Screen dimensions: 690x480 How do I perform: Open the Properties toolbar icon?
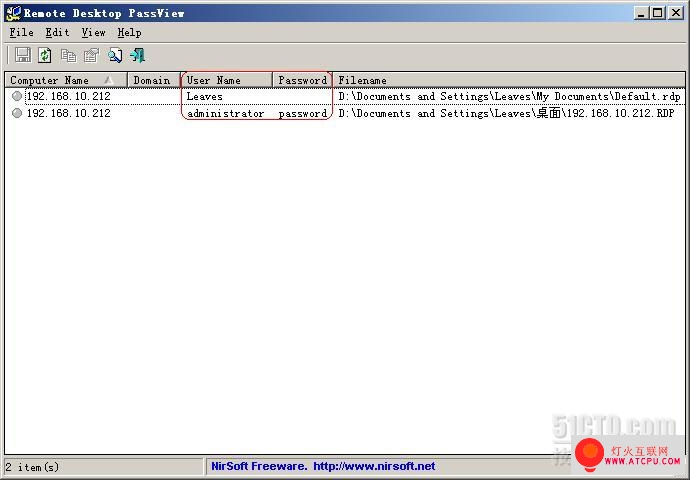(92, 55)
